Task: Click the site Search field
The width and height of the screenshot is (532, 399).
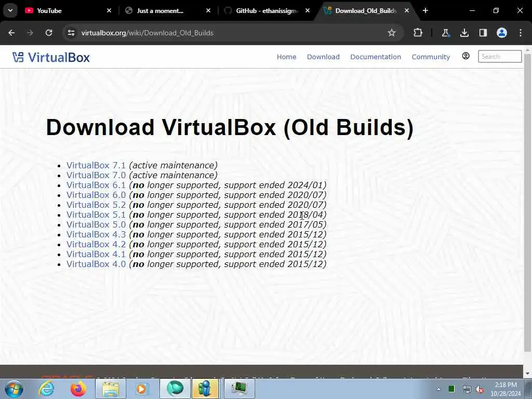Action: 500,56
